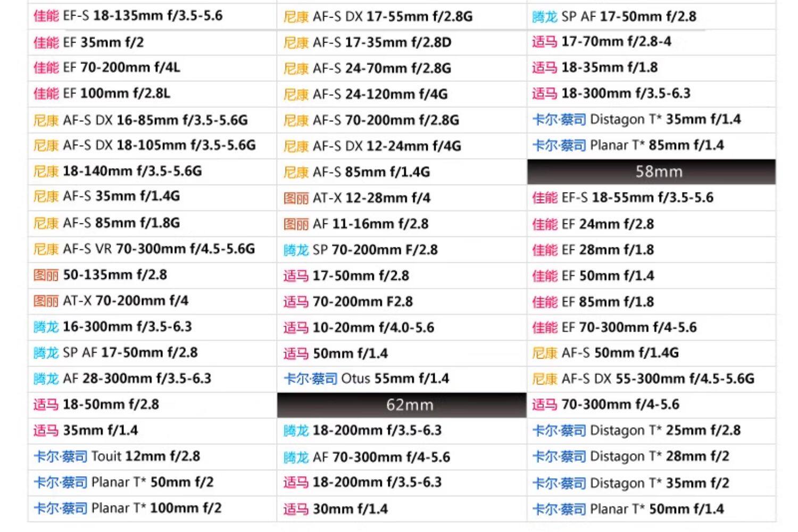Click 尼康 AF-S 70-200mm f/2.8G row
This screenshot has width=798, height=532.
[402, 120]
